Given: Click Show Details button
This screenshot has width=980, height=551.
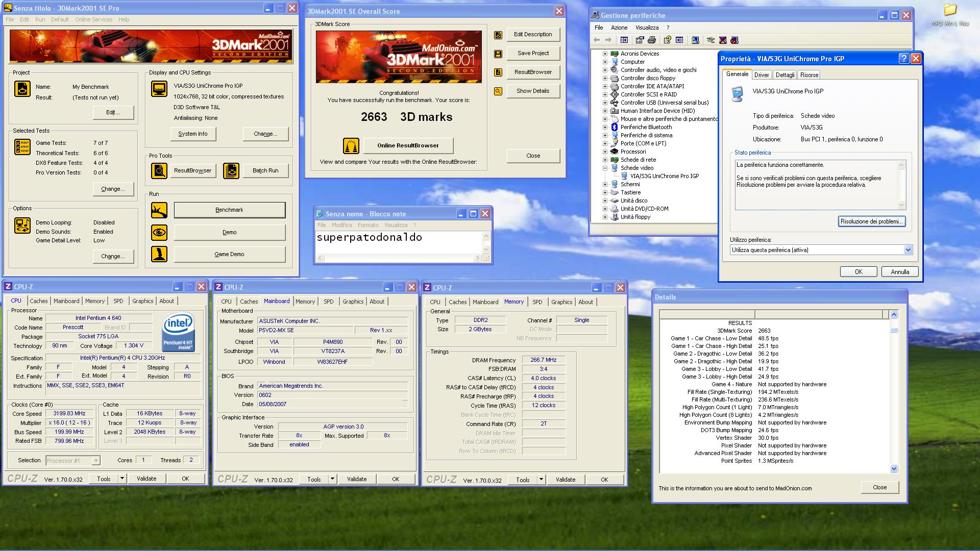Looking at the screenshot, I should coord(533,91).
